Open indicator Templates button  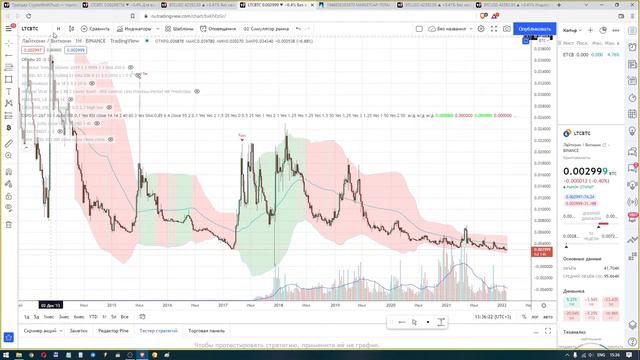tap(179, 29)
